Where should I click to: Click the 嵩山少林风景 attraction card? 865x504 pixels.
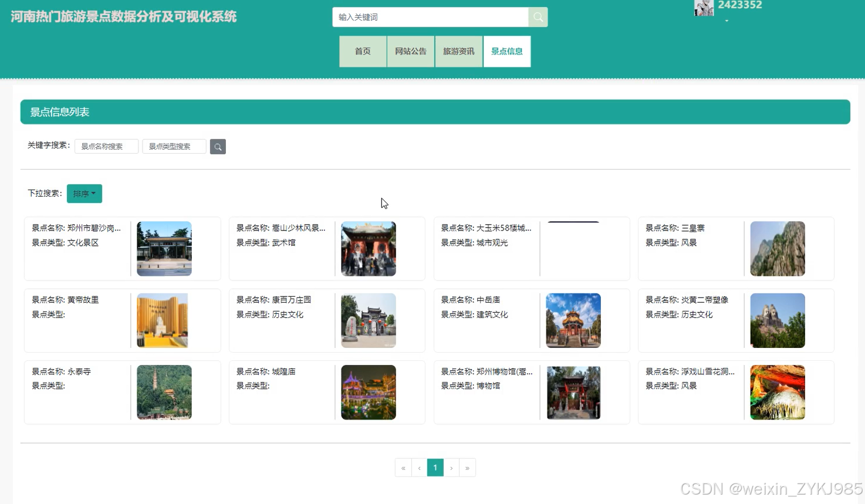tap(326, 249)
